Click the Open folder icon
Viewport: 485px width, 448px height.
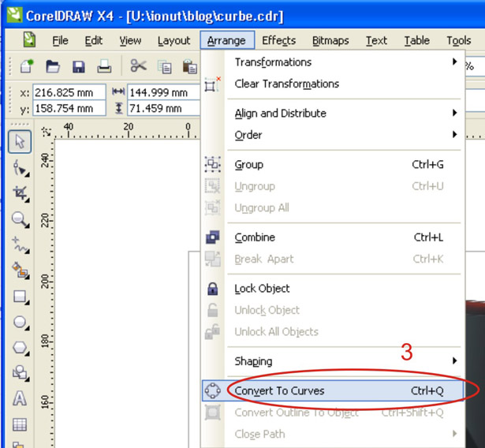point(53,66)
